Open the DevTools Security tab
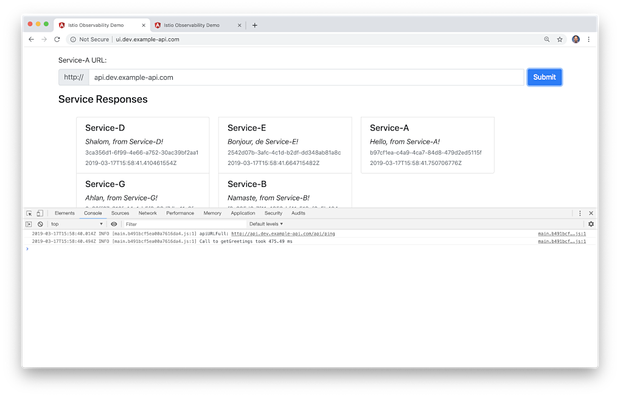Viewport: 620px width, 397px height. point(273,213)
